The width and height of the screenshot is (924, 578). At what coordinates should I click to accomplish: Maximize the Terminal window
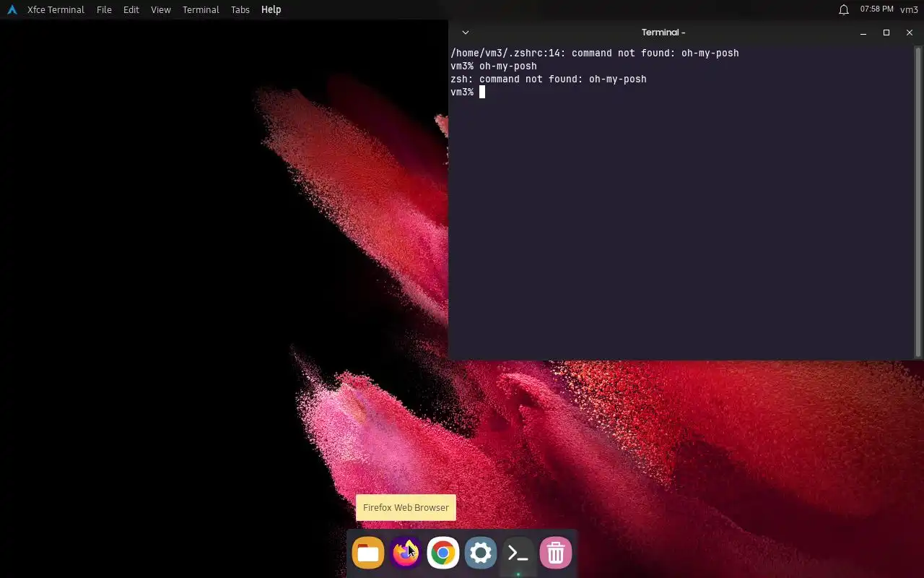[x=886, y=33]
